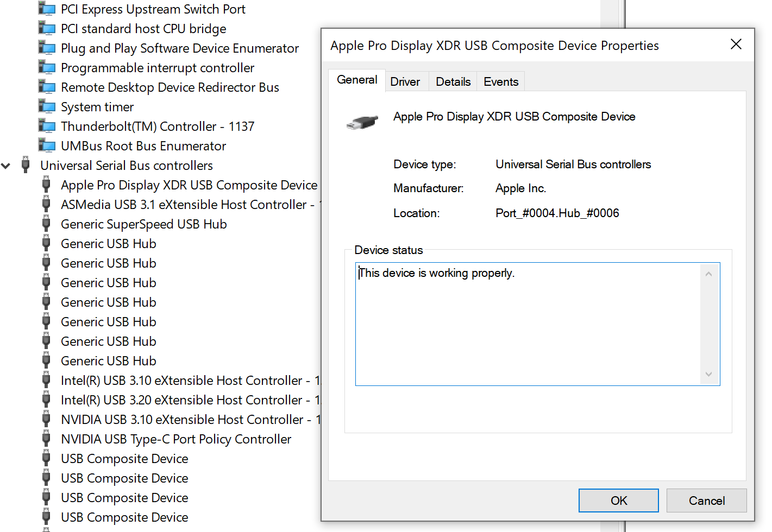Click the UMBus Root Bus Enumerator icon

point(47,145)
